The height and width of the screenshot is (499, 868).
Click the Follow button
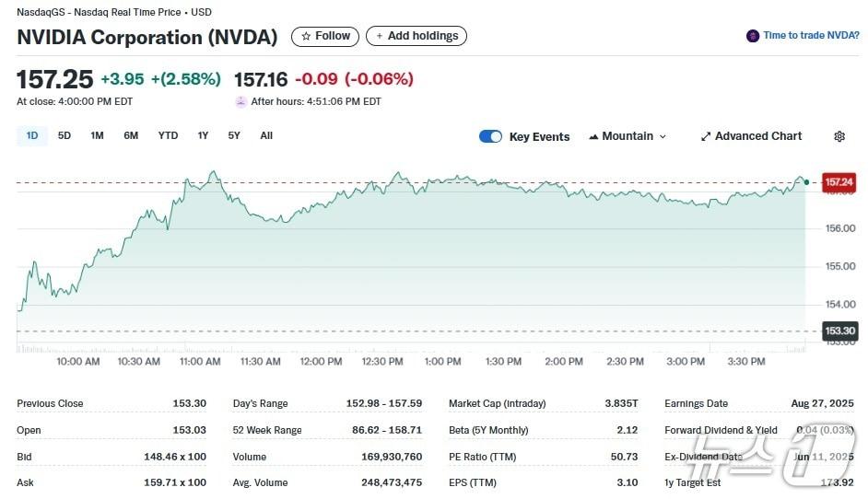[x=326, y=36]
